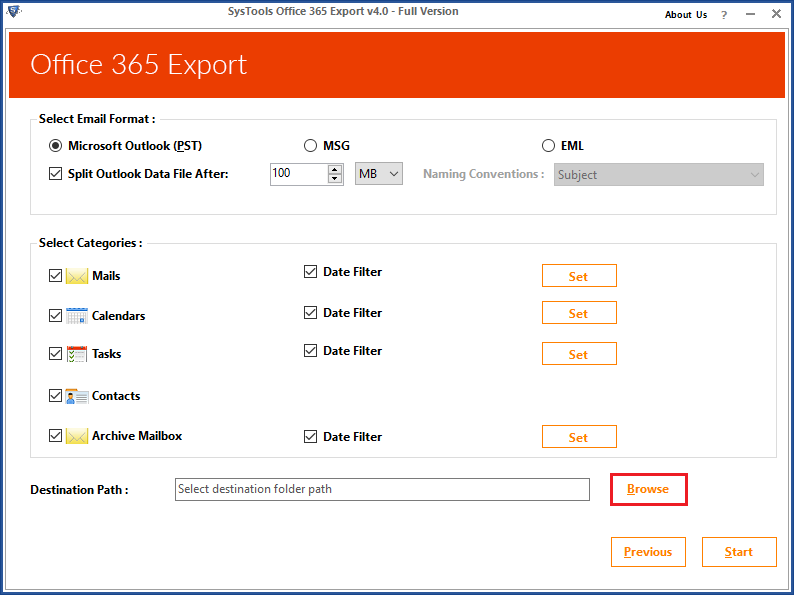Click the split size value field
Screen dimensions: 794x595
click(299, 174)
